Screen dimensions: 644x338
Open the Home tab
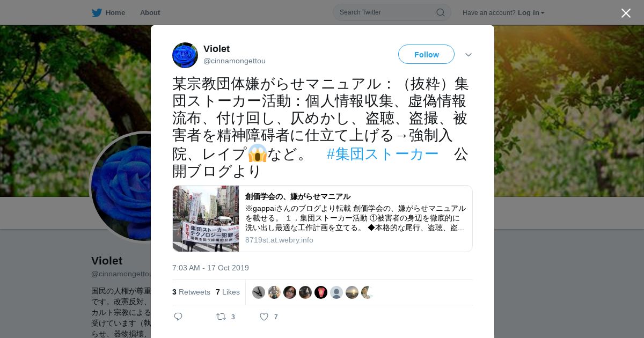click(x=108, y=12)
